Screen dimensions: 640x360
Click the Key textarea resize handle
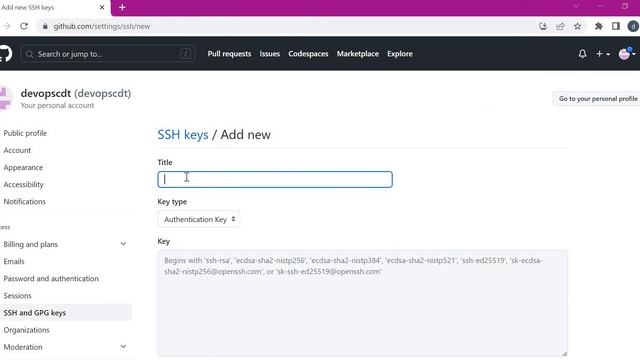point(564,354)
